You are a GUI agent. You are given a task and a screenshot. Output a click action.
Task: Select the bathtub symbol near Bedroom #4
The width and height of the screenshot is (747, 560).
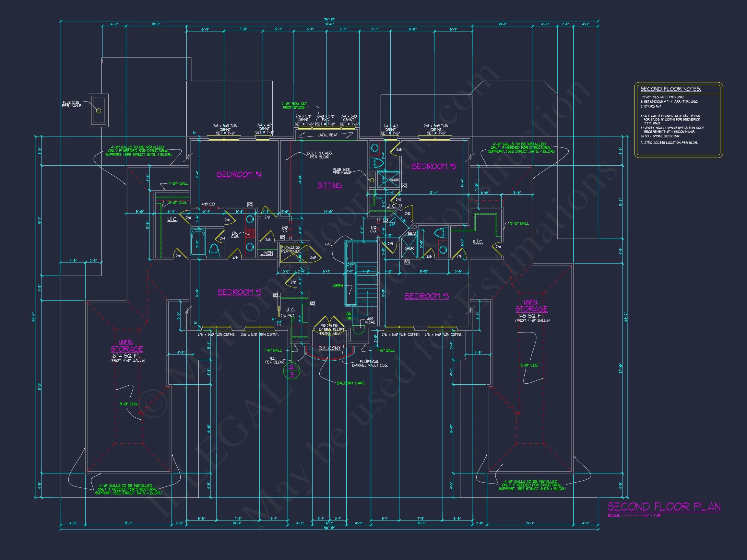pos(198,242)
